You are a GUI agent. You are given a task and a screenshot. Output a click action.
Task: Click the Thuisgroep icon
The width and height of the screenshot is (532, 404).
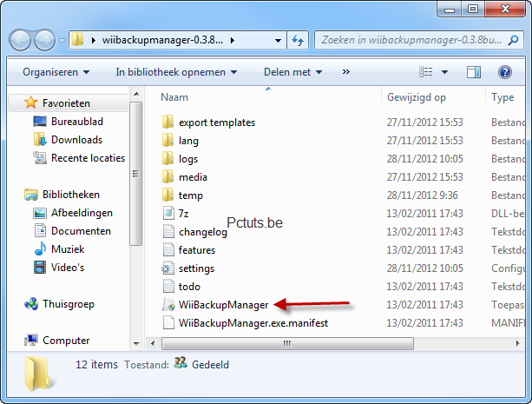(x=31, y=304)
